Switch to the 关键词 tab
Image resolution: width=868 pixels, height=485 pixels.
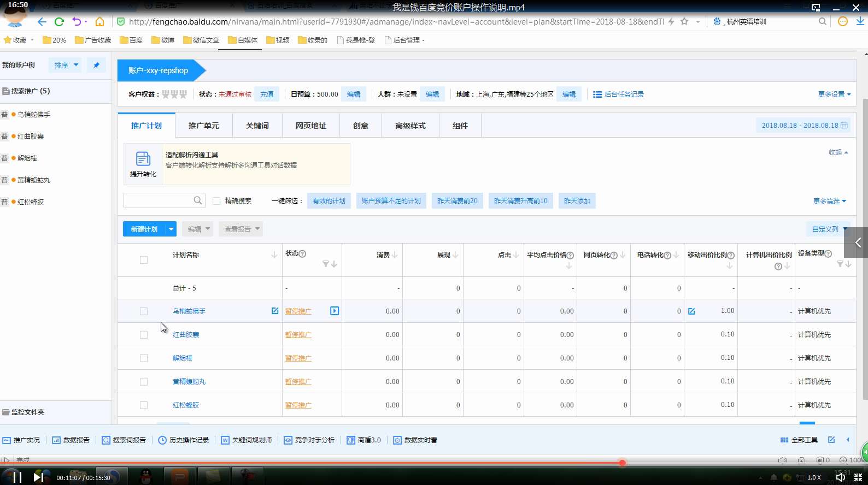[257, 126]
